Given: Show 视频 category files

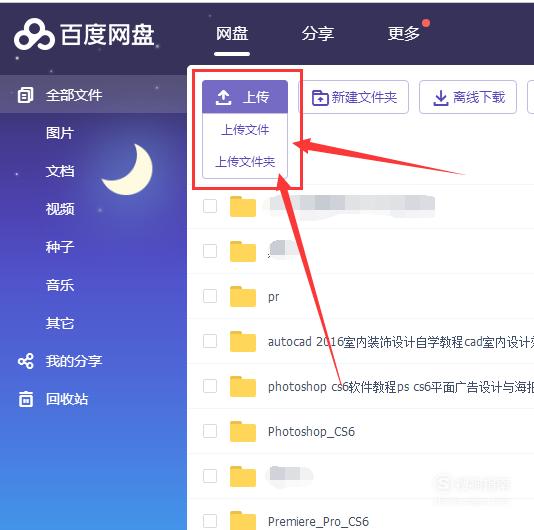Looking at the screenshot, I should coord(60,209).
